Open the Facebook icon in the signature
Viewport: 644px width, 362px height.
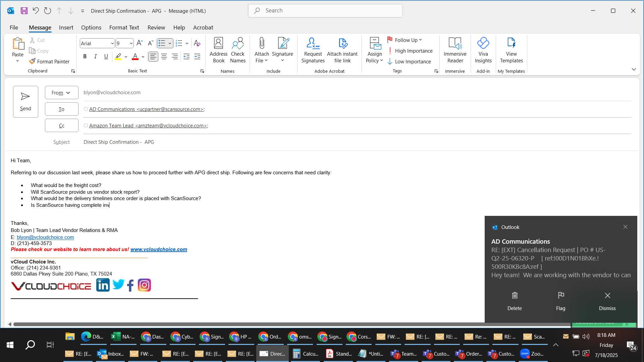(x=130, y=286)
